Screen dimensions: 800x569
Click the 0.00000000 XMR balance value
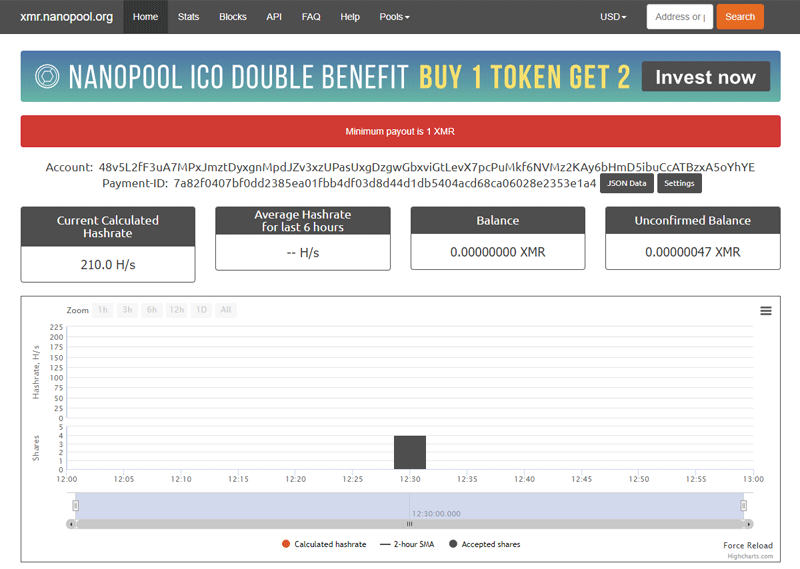coord(497,252)
